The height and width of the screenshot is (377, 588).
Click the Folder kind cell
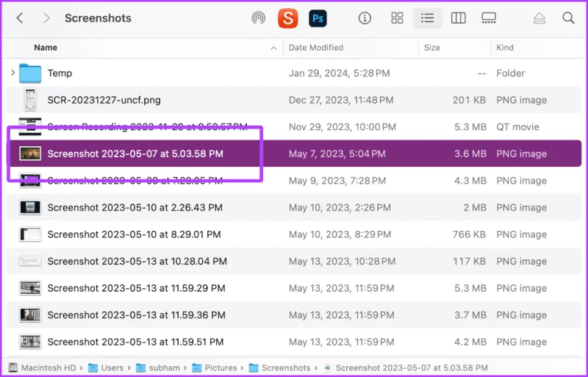(510, 73)
